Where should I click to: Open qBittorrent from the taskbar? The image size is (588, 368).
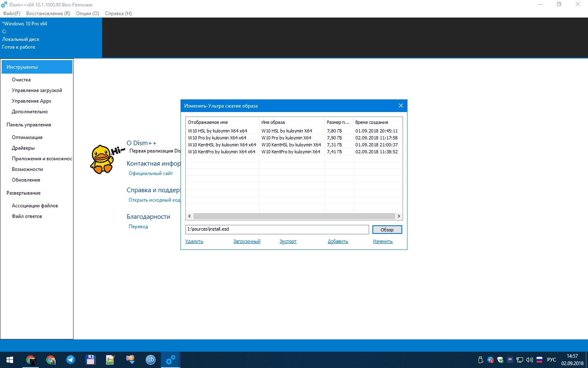tap(151, 360)
